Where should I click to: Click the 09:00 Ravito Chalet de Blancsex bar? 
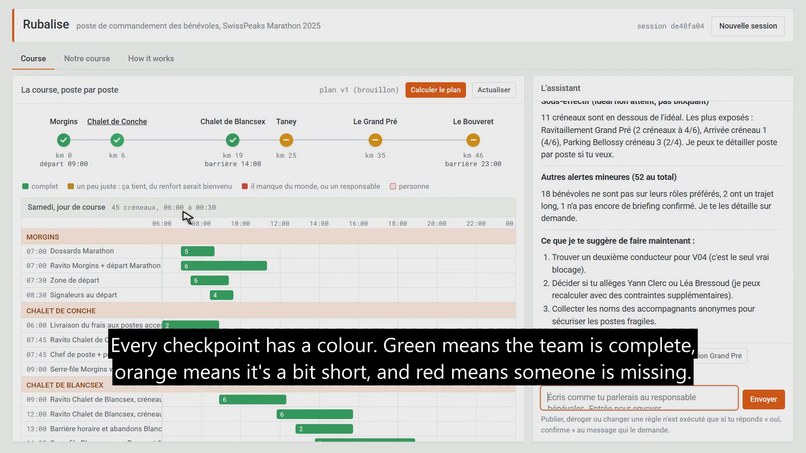(x=252, y=400)
